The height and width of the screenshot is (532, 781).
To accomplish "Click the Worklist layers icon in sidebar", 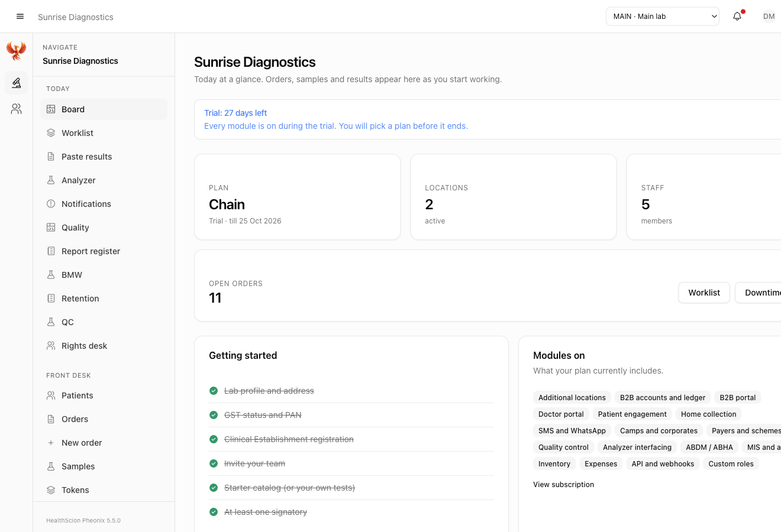I will (x=51, y=133).
